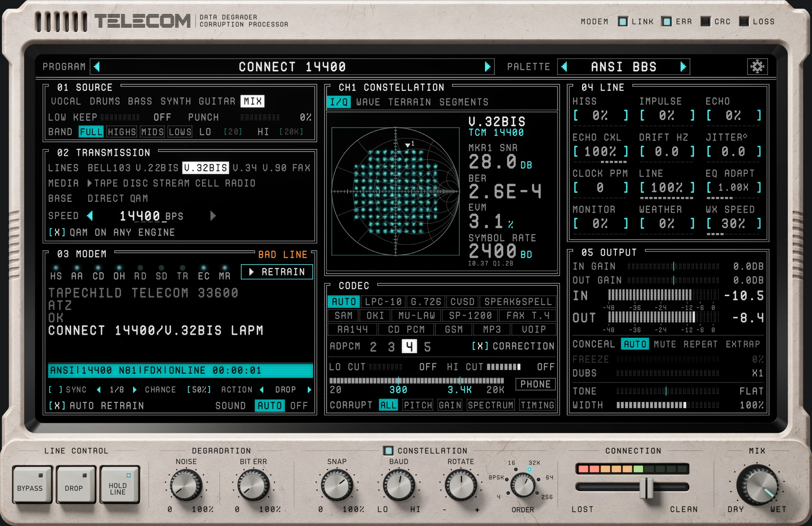Screen dimensions: 812x526
Task: Click the WX SPEED 30% value field
Action: tap(733, 223)
